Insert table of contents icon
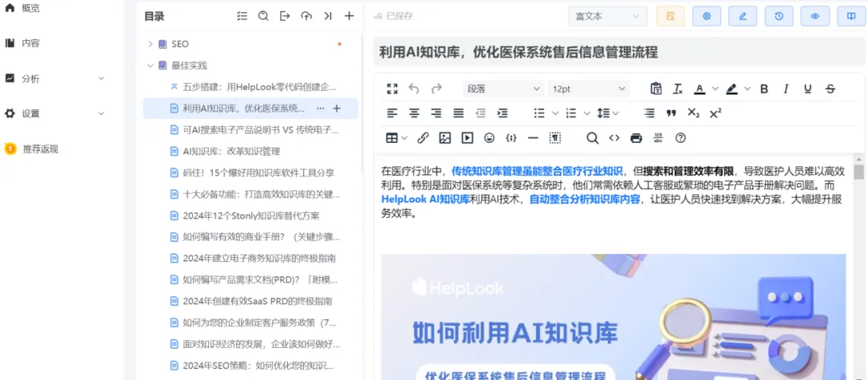The height and width of the screenshot is (380, 868). (649, 113)
